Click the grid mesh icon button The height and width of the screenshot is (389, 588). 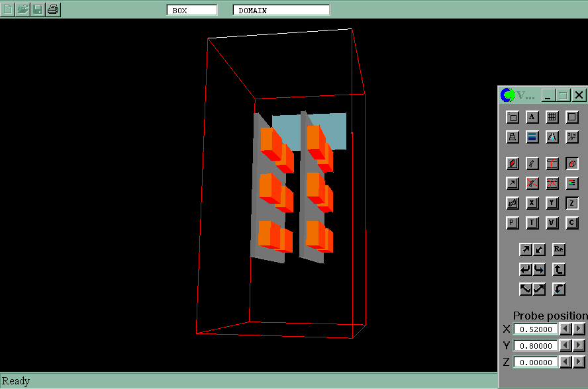point(552,117)
